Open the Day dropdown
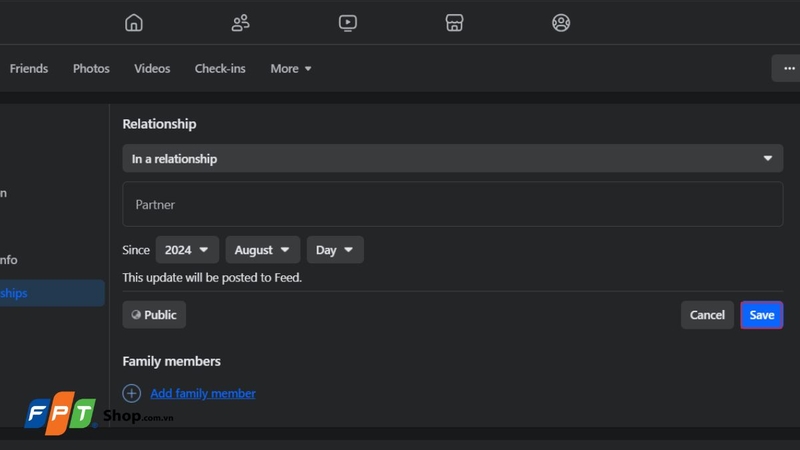 point(335,250)
